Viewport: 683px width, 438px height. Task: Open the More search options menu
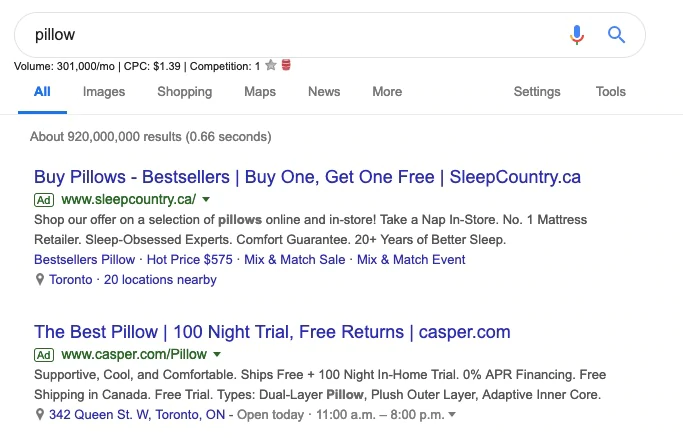387,92
